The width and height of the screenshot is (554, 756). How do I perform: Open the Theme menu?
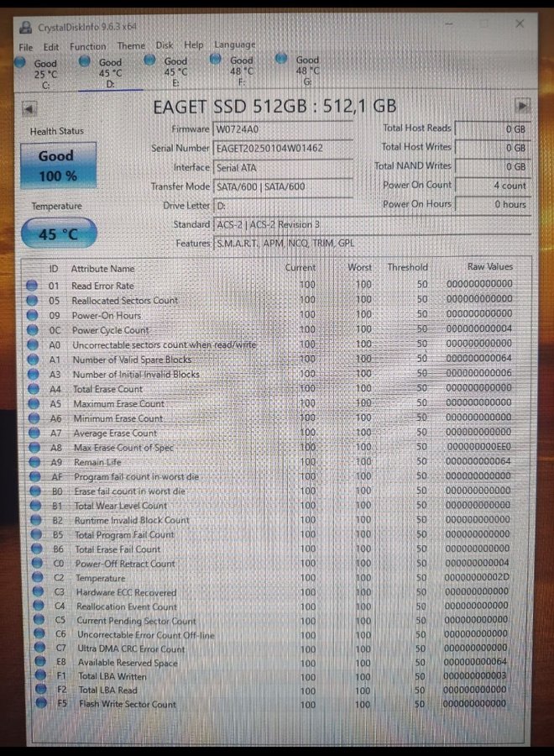click(131, 46)
